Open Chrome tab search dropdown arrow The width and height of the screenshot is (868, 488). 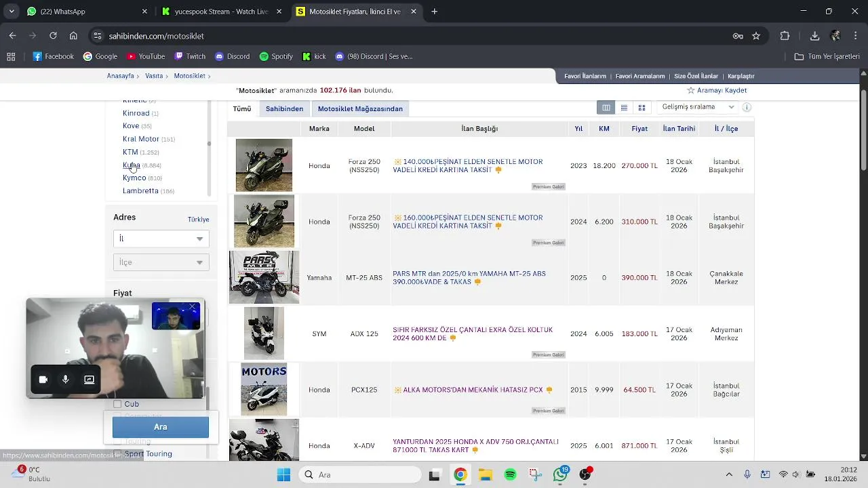click(12, 12)
